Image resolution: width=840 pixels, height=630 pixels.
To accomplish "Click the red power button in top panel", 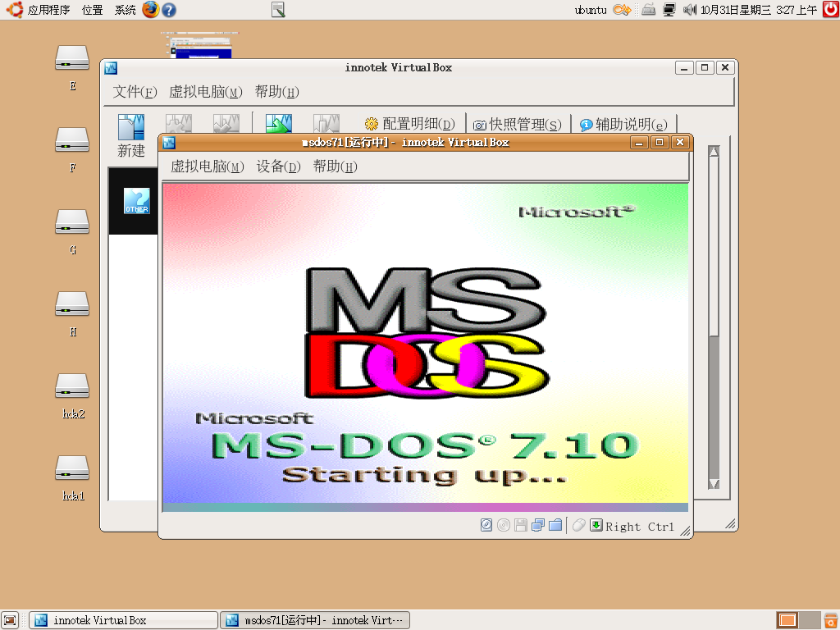I will click(831, 10).
